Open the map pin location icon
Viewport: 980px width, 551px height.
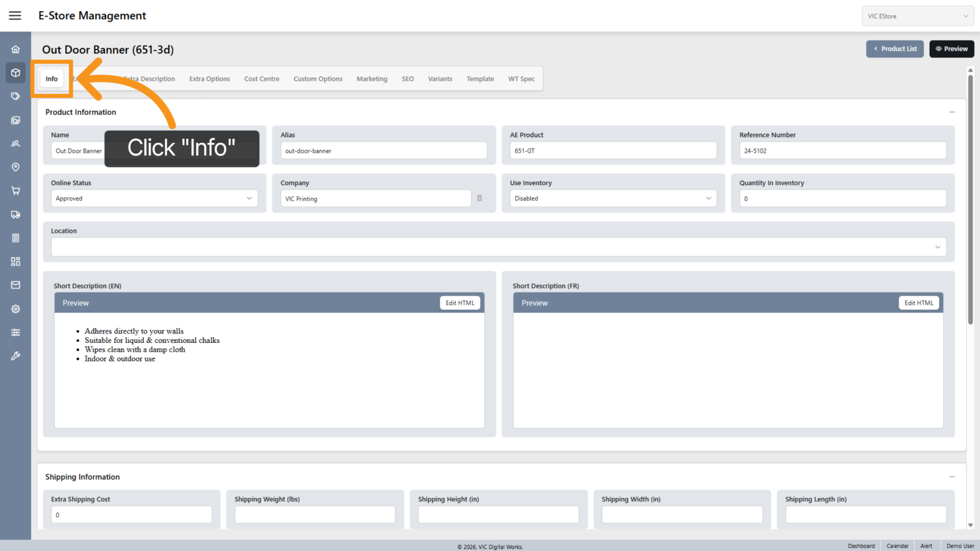(x=16, y=167)
